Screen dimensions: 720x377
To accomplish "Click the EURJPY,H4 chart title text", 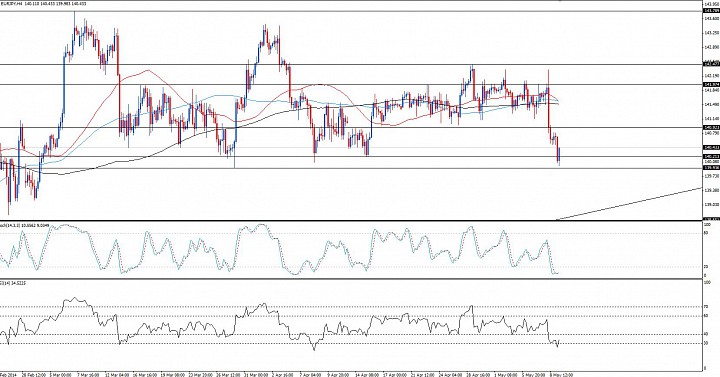I will click(11, 4).
